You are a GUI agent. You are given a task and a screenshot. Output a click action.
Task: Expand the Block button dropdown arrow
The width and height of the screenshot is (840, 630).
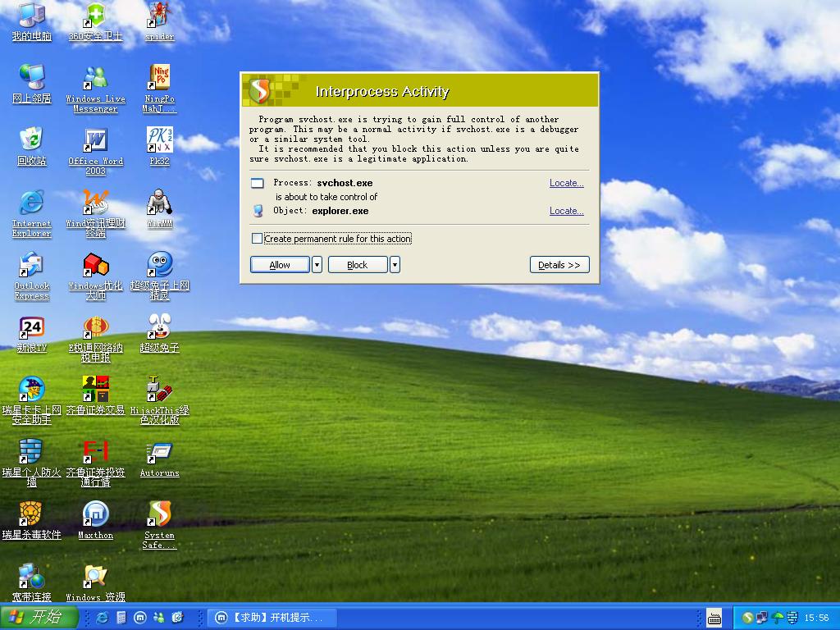point(395,265)
